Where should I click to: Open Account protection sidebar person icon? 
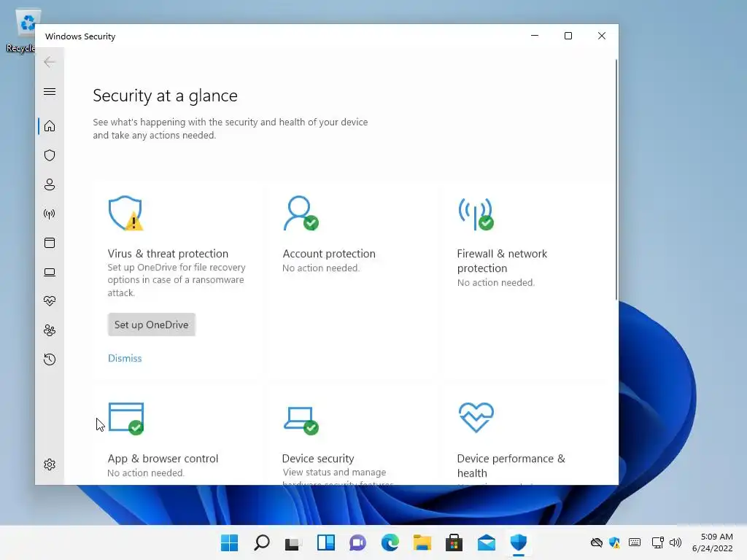pyautogui.click(x=50, y=184)
